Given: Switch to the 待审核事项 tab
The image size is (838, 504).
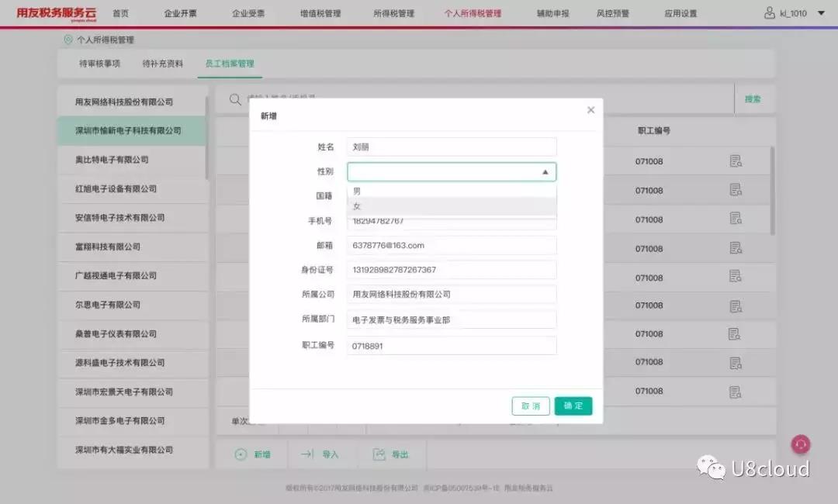Looking at the screenshot, I should coord(100,64).
